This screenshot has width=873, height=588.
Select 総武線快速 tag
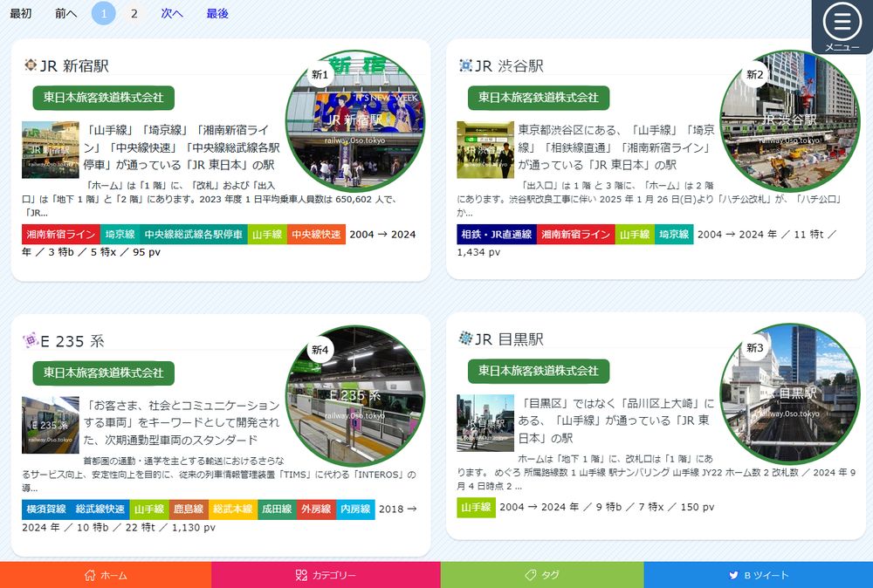[x=100, y=509]
